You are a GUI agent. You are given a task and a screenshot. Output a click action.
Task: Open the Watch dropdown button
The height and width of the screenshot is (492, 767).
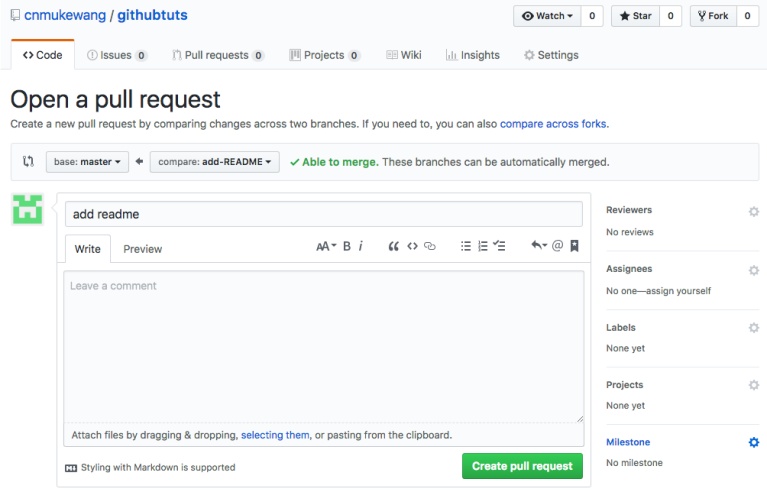[547, 16]
